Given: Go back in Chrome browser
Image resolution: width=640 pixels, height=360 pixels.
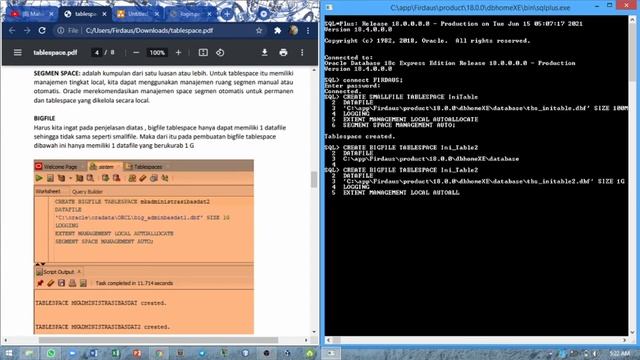Looking at the screenshot, I should click(x=12, y=31).
